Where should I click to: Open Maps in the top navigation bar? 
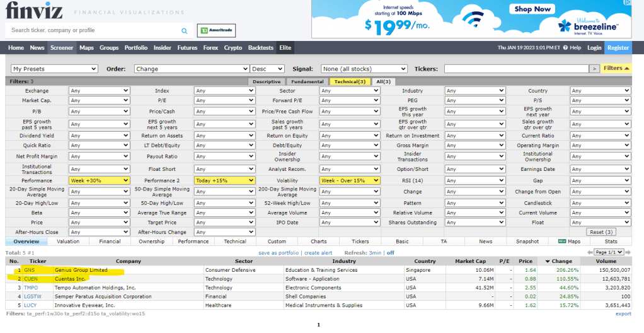[x=86, y=48]
